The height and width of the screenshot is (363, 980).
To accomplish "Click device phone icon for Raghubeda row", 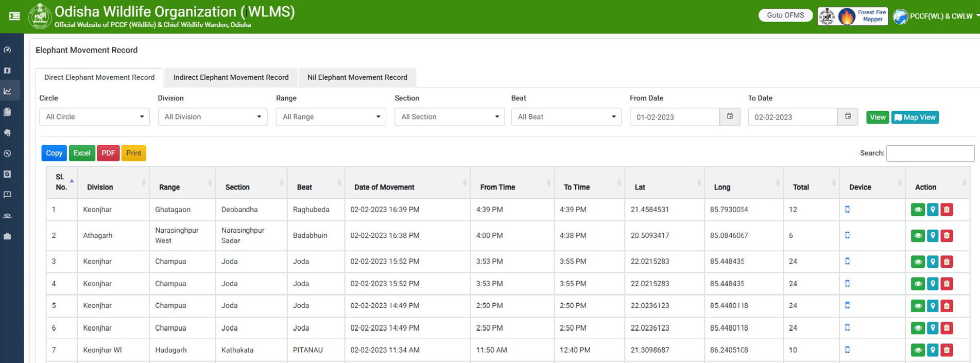I will point(847,209).
